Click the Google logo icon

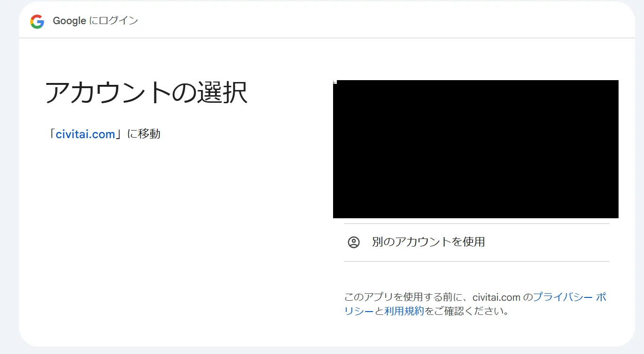(x=37, y=21)
